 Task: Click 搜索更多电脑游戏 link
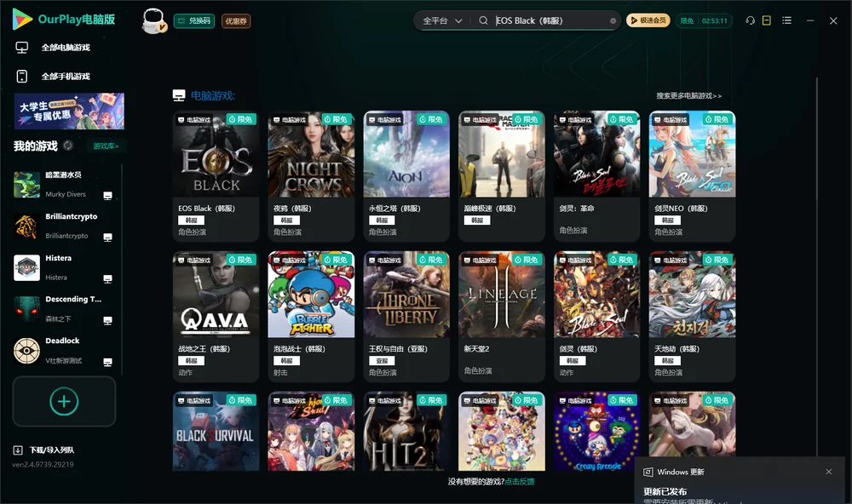[x=688, y=95]
